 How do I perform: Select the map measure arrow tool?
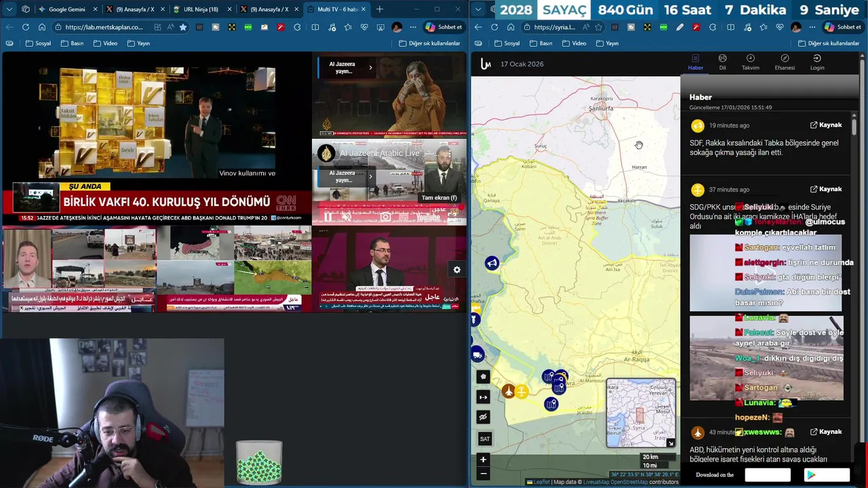click(x=484, y=397)
